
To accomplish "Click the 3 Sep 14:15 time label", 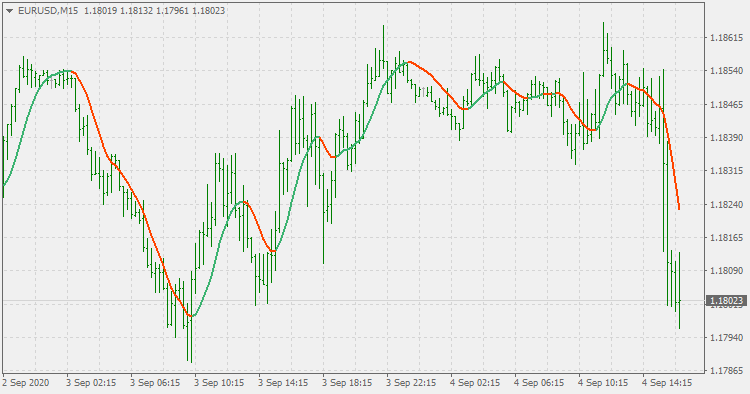I will [283, 383].
